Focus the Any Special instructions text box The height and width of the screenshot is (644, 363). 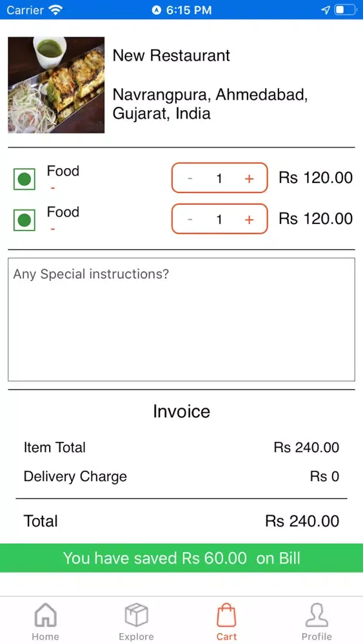pyautogui.click(x=181, y=319)
